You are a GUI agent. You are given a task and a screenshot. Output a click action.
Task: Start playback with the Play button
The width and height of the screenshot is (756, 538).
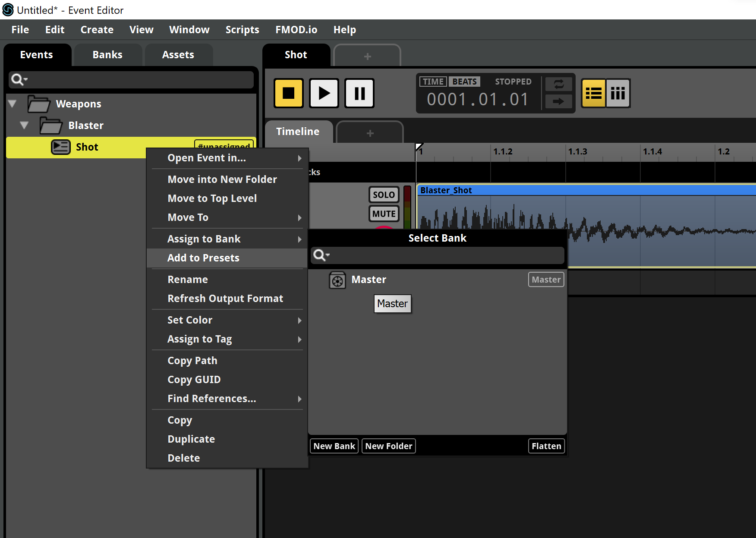pyautogui.click(x=324, y=93)
